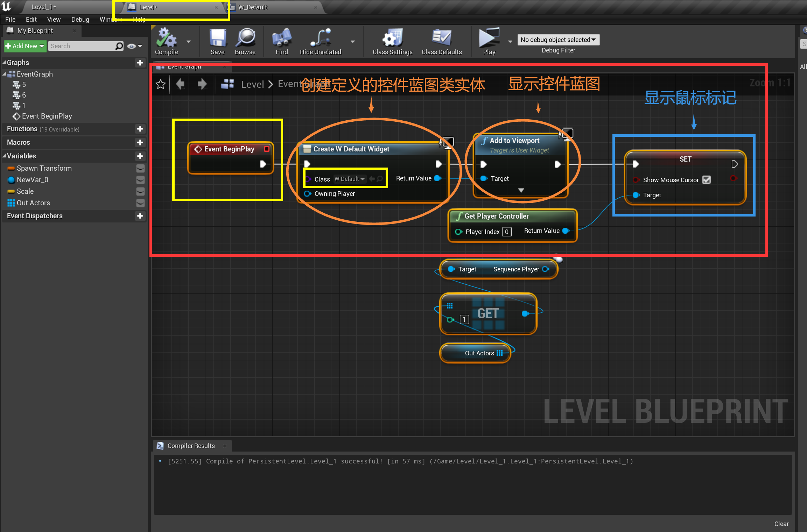Expand the Variables section panel
The height and width of the screenshot is (532, 807).
click(4, 157)
